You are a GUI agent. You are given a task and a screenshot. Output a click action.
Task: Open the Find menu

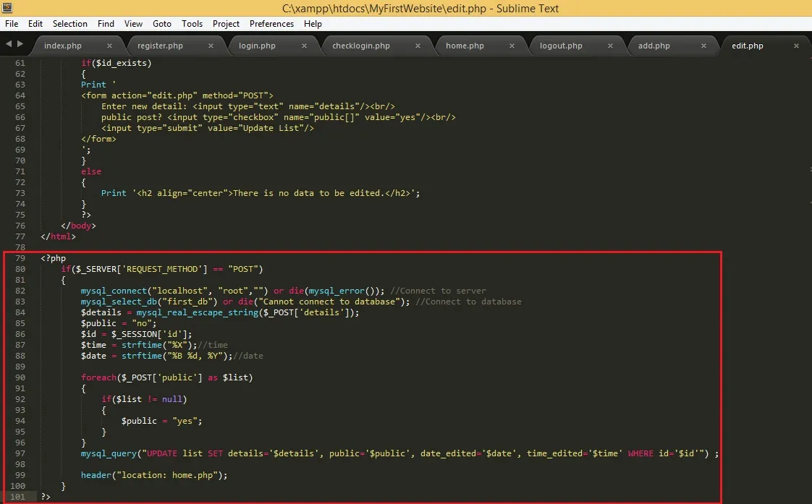(106, 24)
